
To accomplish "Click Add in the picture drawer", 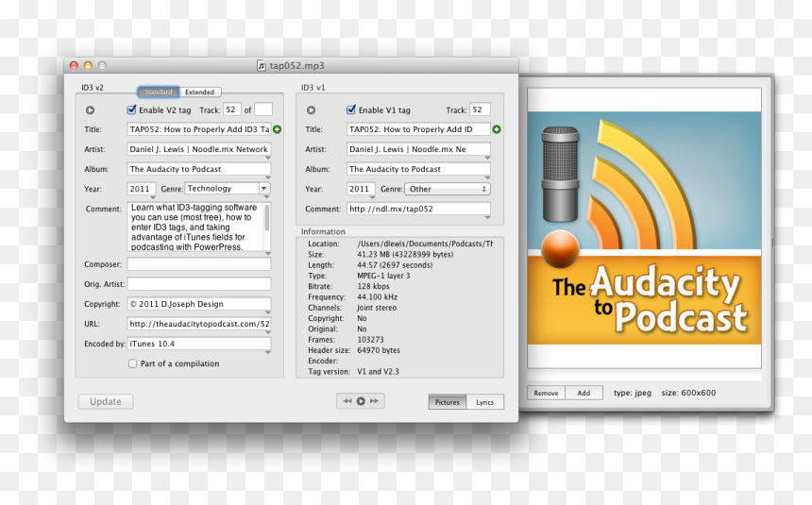I will pyautogui.click(x=584, y=393).
